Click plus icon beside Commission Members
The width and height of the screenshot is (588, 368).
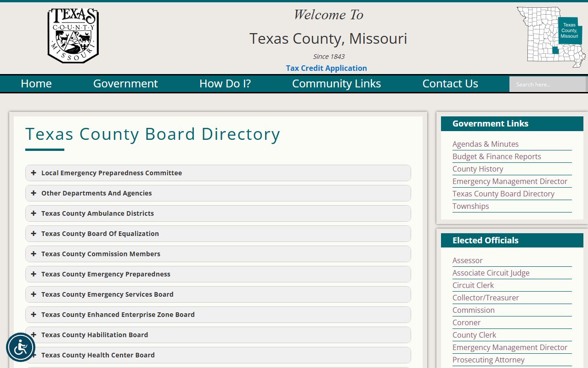34,254
